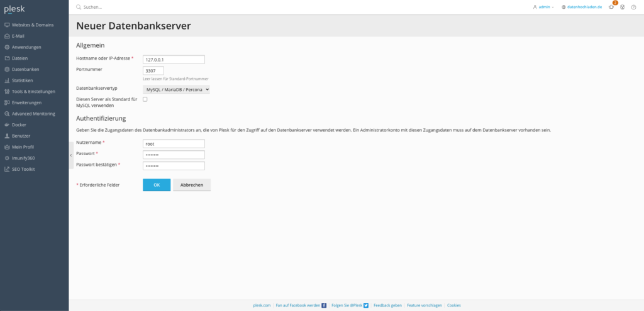Click the Passwort field
Screen dimensions: 644x311
coord(174,155)
